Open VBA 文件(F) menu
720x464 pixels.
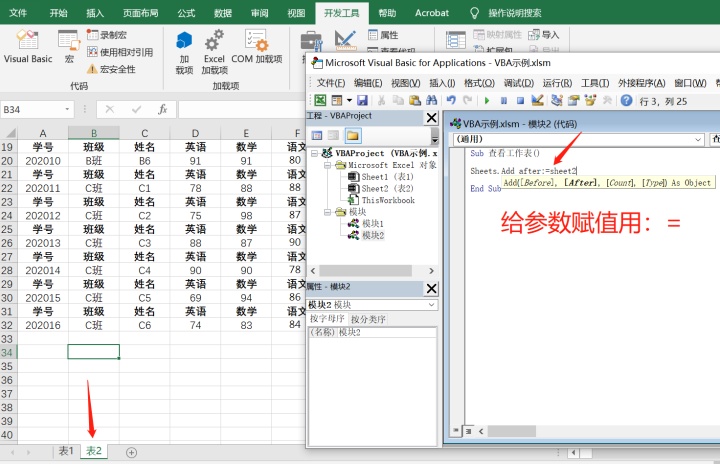tap(331, 83)
